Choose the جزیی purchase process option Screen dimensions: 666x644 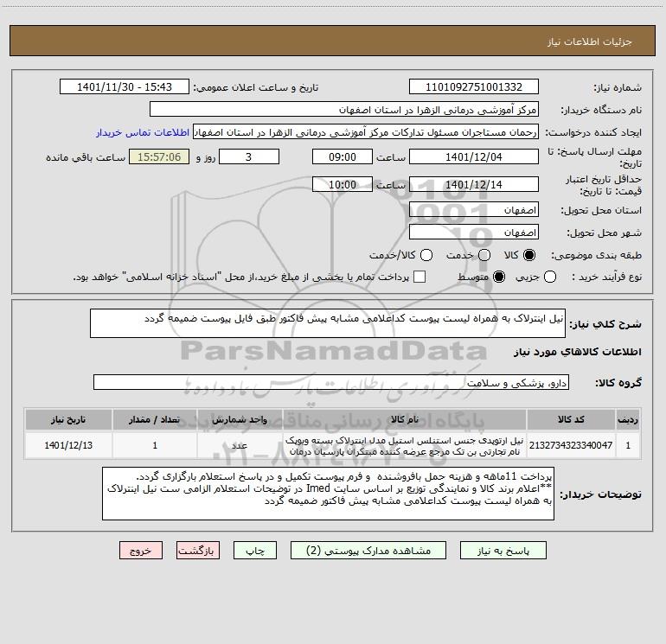[549, 277]
